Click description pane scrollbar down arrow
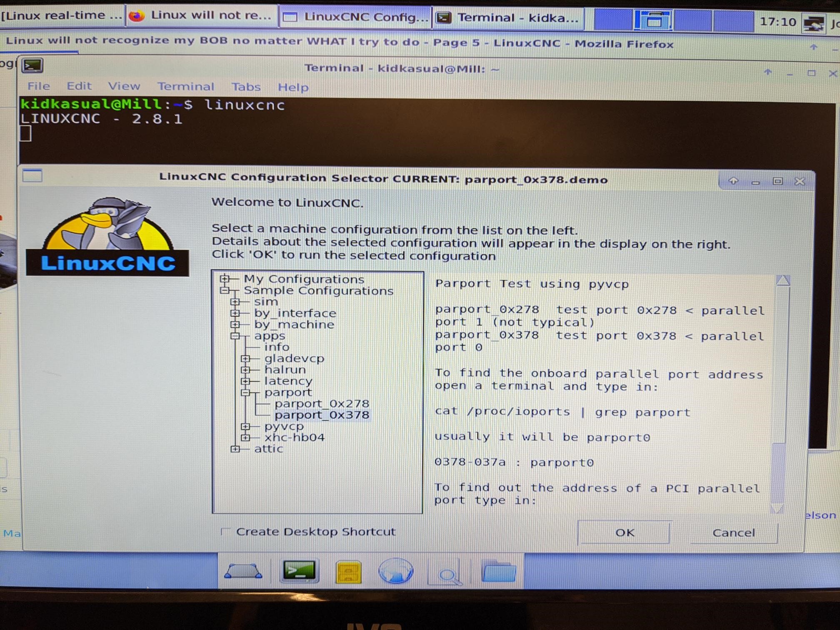 point(777,509)
